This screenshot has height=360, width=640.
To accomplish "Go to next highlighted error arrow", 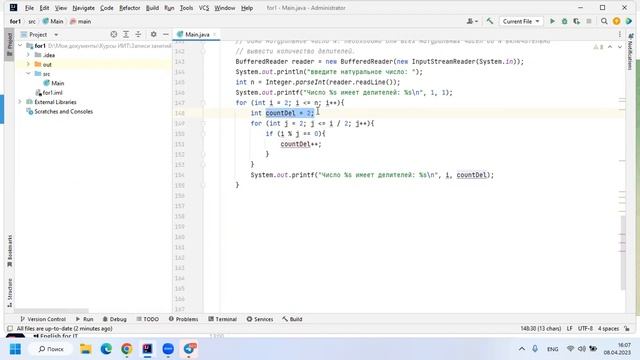I will (x=620, y=47).
